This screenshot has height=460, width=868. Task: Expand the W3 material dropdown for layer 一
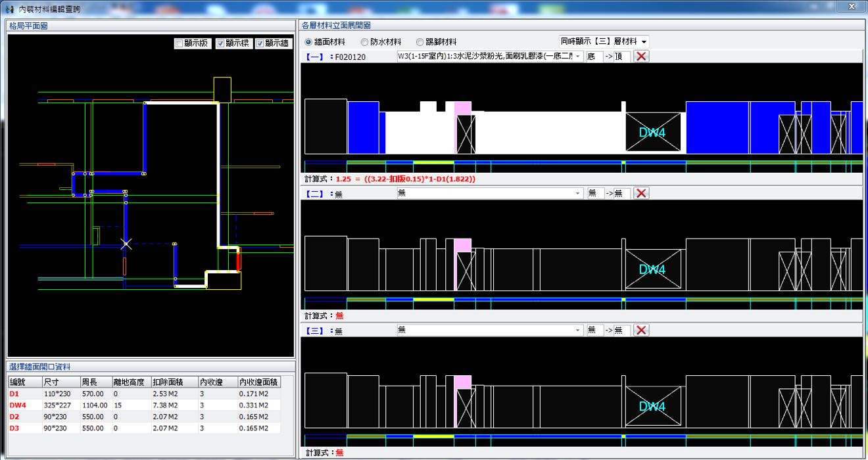pyautogui.click(x=578, y=57)
